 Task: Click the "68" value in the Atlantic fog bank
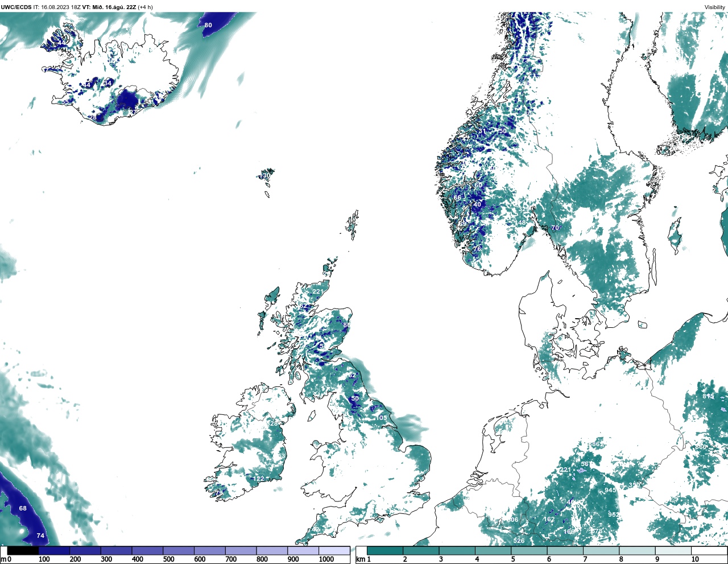coord(23,508)
